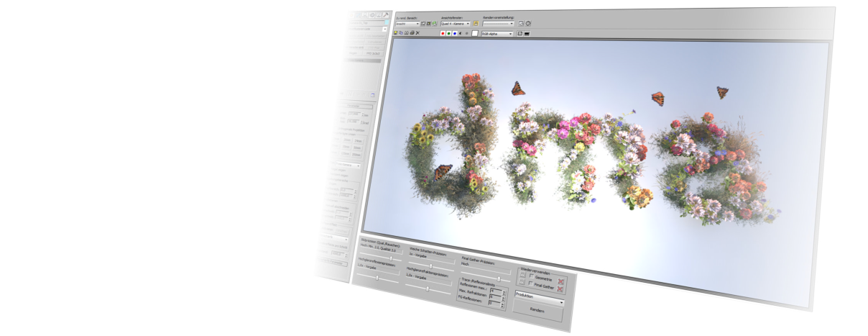Open the Utilities hammer tab icon
This screenshot has width=868, height=336.
tap(386, 14)
